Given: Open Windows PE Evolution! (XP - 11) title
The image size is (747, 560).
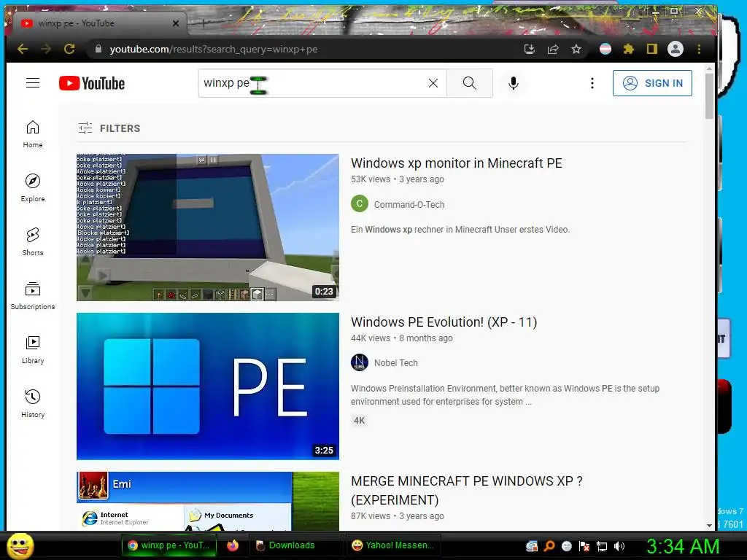Looking at the screenshot, I should (444, 322).
